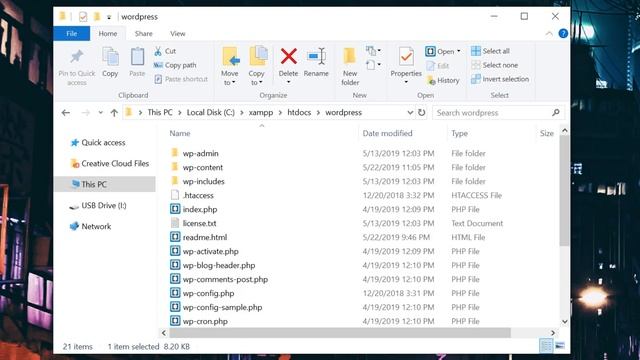The image size is (640, 360).
Task: Click the search magnifier icon
Action: point(556,112)
